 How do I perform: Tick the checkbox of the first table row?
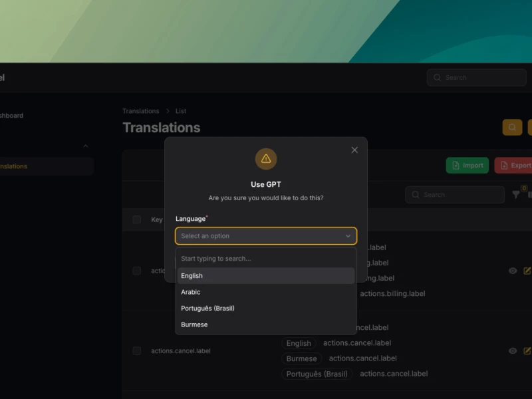(x=137, y=271)
